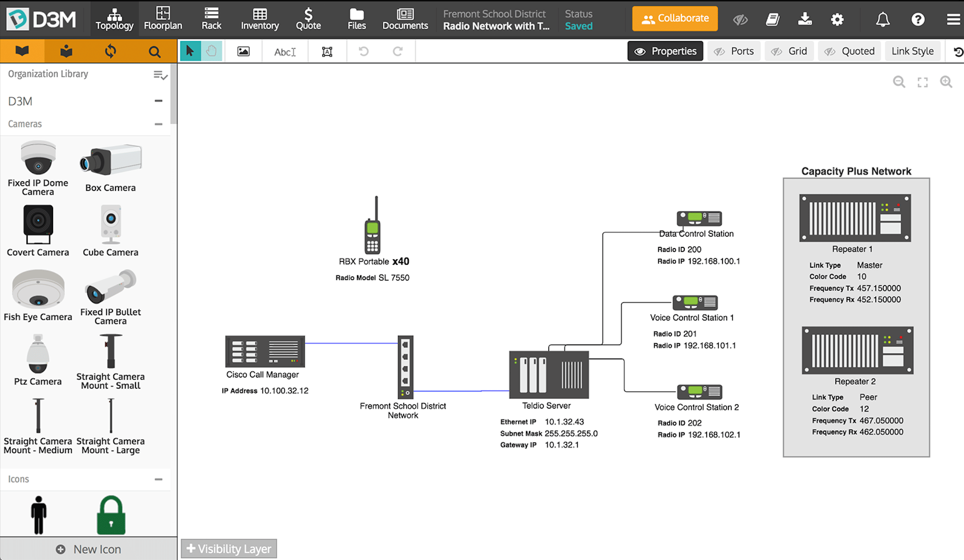Select the Repeater 1 device
The image size is (964, 560).
click(x=855, y=218)
